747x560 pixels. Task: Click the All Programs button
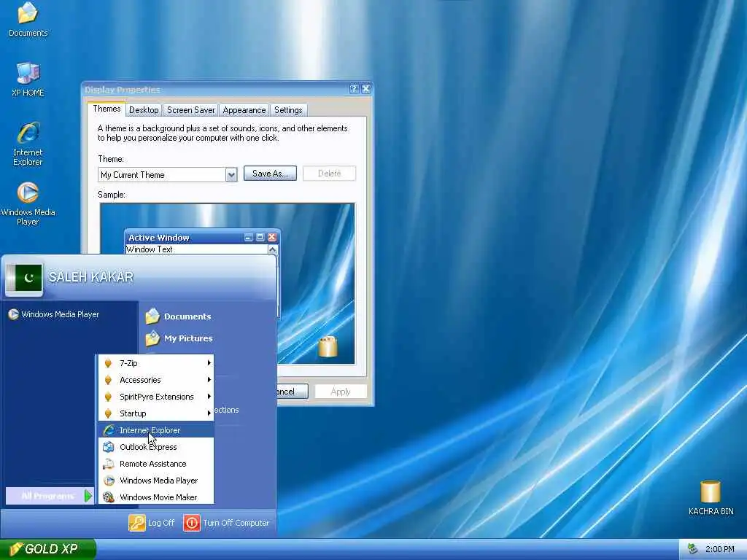(x=49, y=496)
